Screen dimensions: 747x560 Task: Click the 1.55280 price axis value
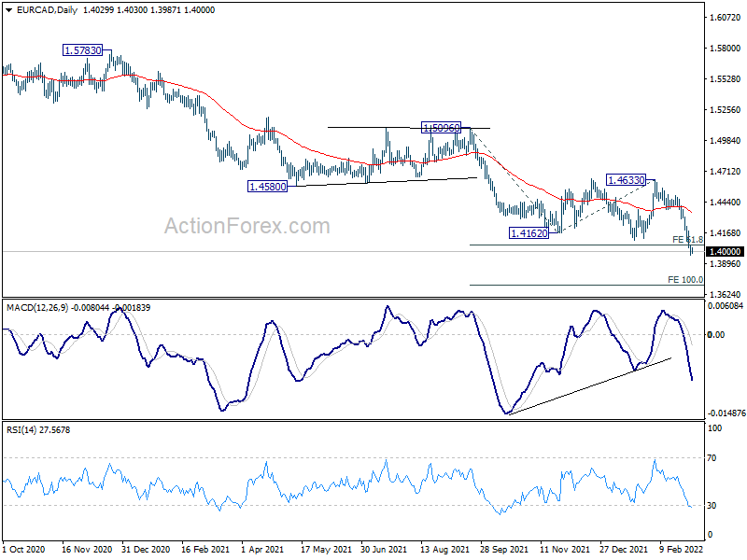[726, 79]
